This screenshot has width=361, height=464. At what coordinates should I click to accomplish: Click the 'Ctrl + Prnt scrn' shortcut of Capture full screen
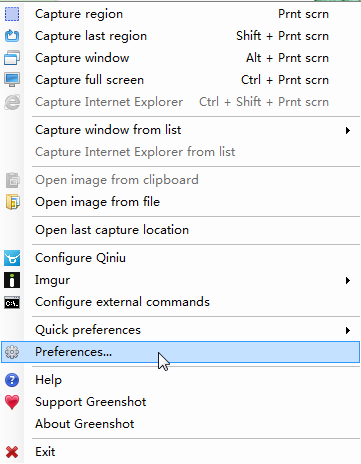285,80
